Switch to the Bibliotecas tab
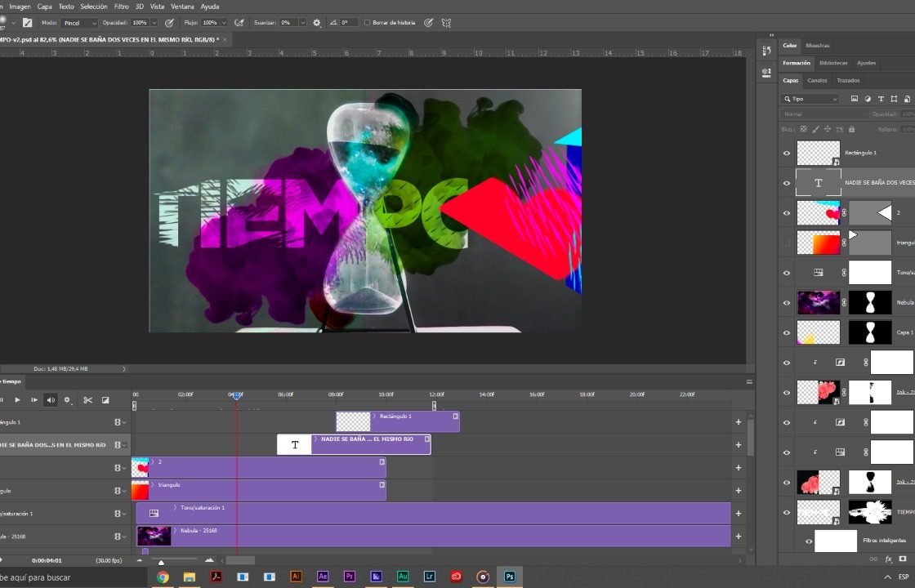915x588 pixels. pyautogui.click(x=833, y=63)
